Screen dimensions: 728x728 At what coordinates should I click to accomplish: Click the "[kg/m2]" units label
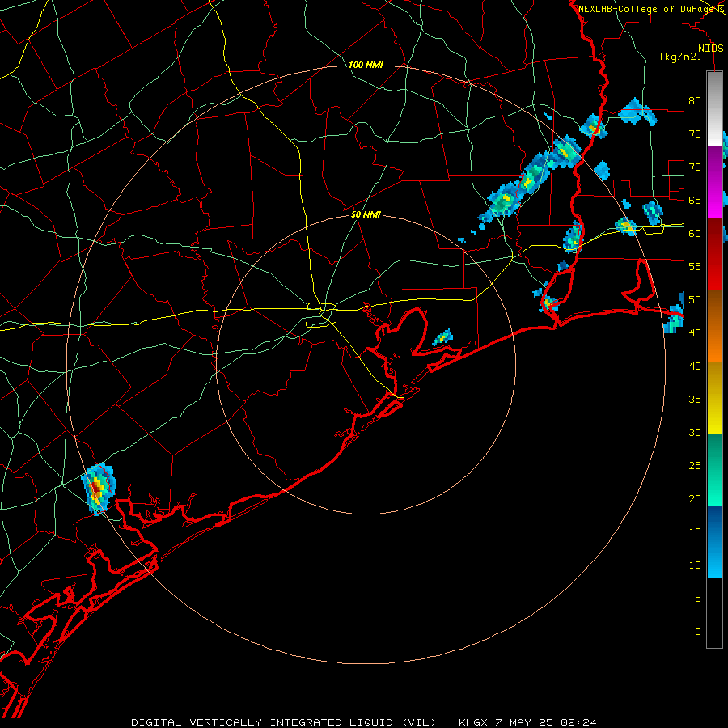click(680, 56)
